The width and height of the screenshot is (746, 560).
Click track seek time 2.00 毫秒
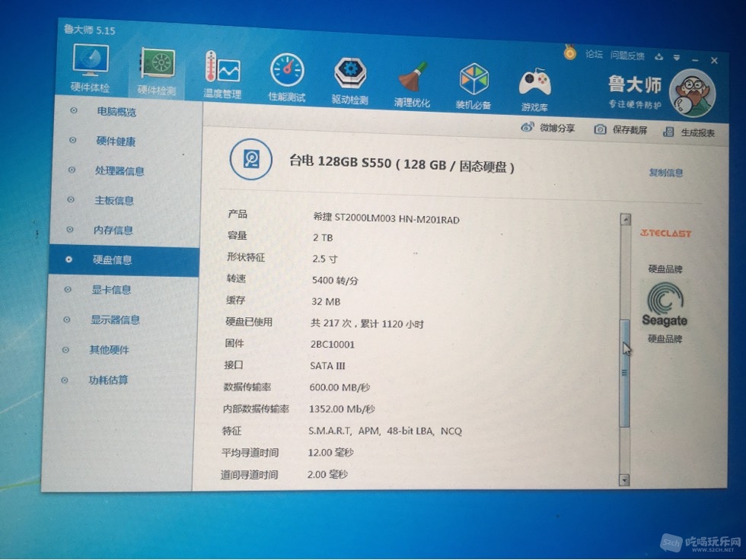(x=327, y=475)
